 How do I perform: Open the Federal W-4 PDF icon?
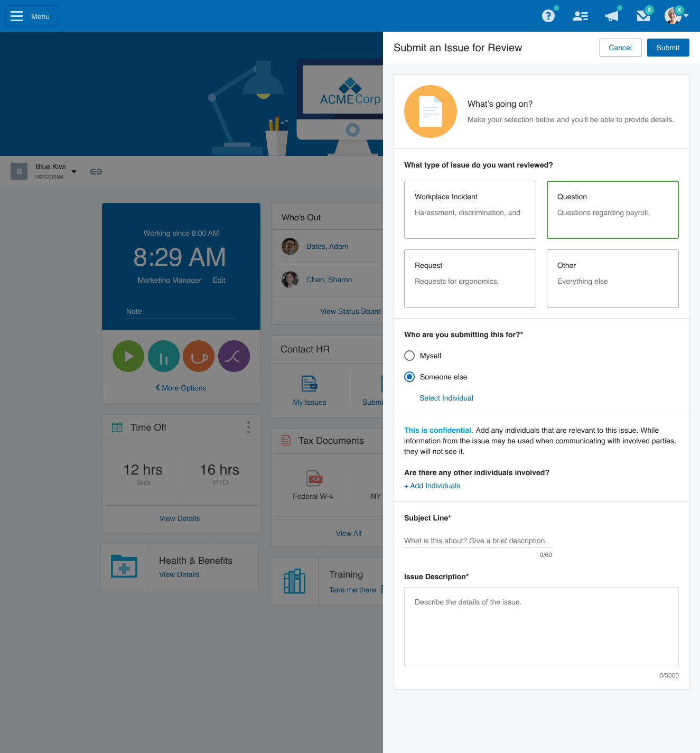(x=314, y=478)
